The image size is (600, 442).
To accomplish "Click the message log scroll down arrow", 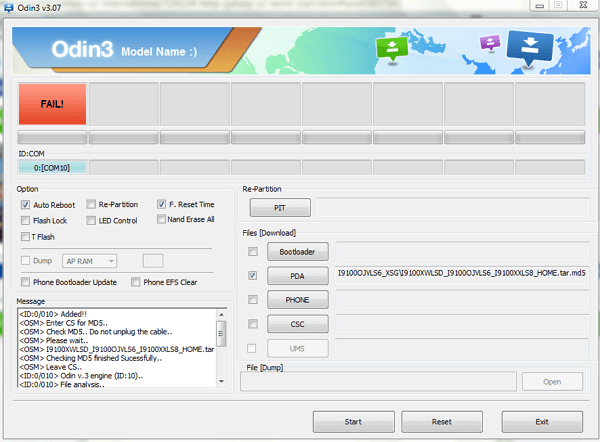I will (x=222, y=381).
